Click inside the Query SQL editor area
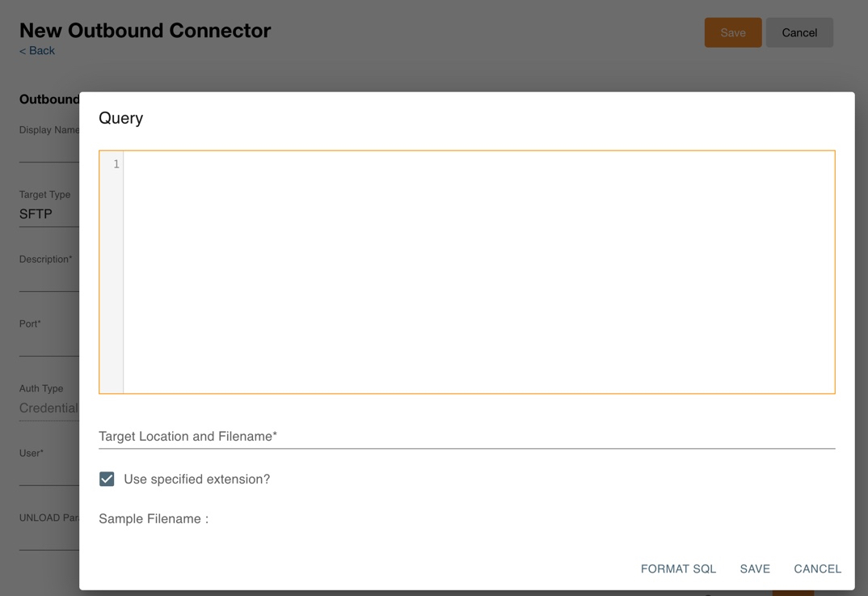Image resolution: width=868 pixels, height=596 pixels. tap(478, 272)
